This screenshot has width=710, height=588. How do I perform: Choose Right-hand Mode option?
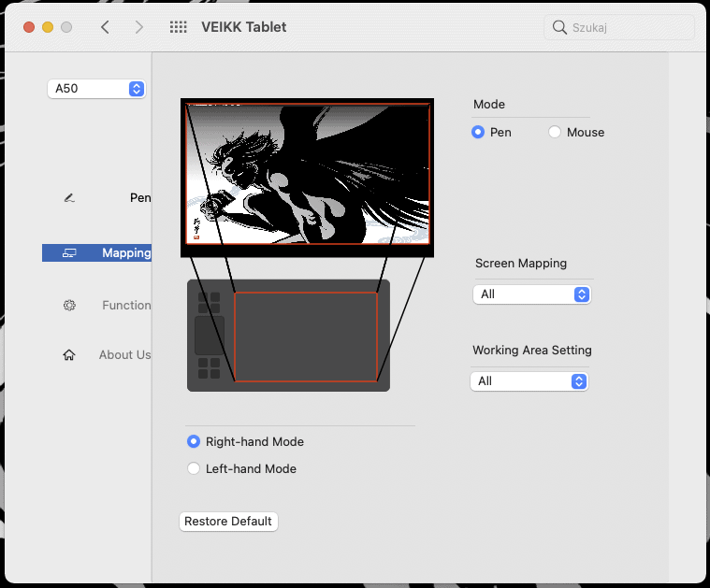[194, 441]
